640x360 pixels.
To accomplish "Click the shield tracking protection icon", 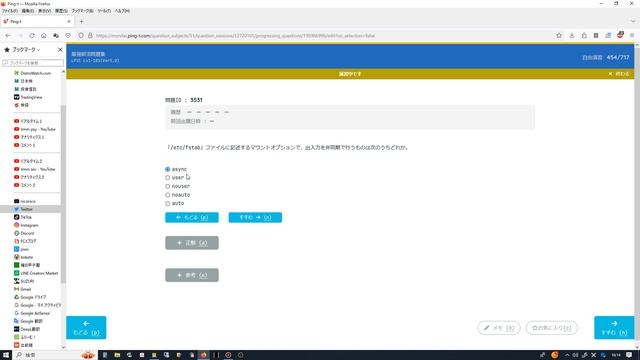I will tap(81, 36).
